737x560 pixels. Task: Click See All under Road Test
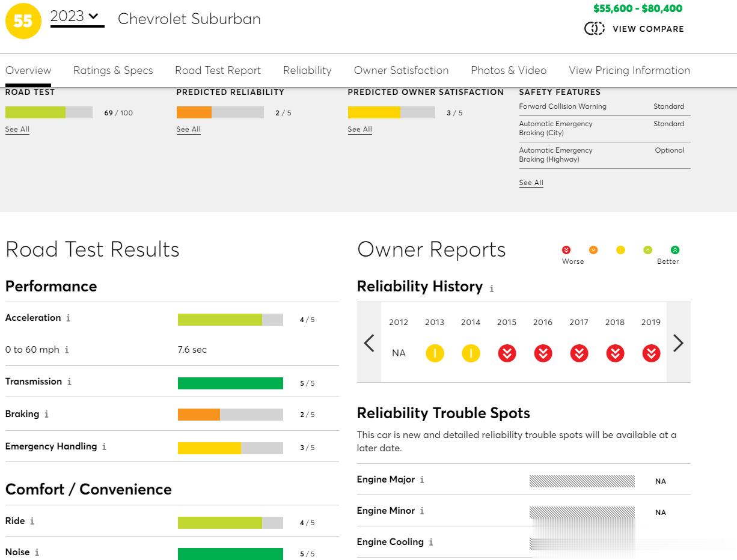coord(17,129)
